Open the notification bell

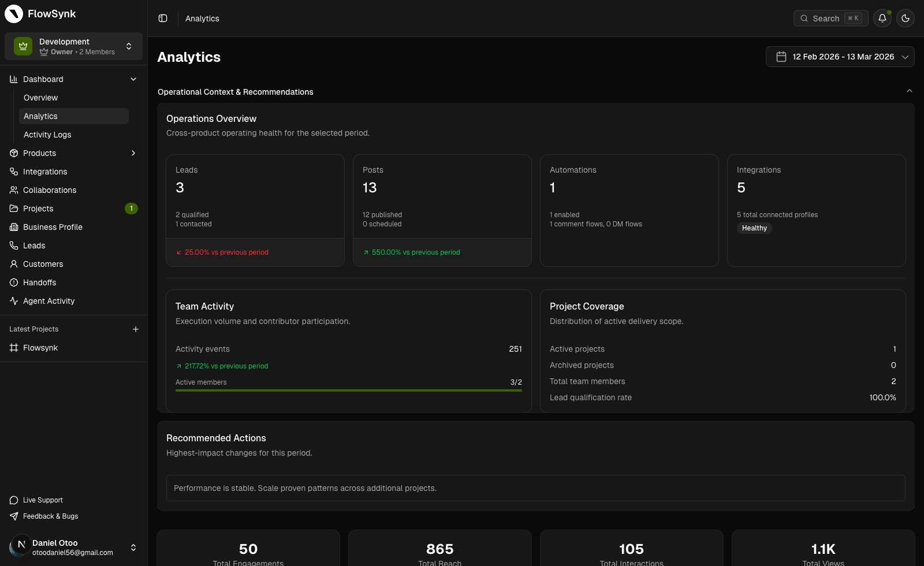click(882, 18)
